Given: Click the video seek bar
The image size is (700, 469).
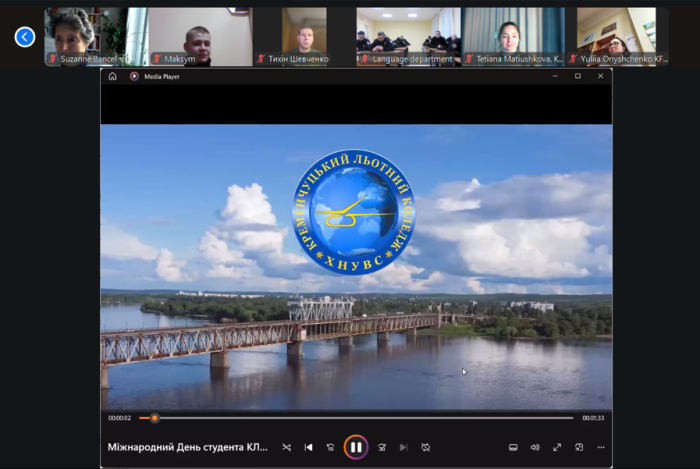Looking at the screenshot, I should point(360,418).
